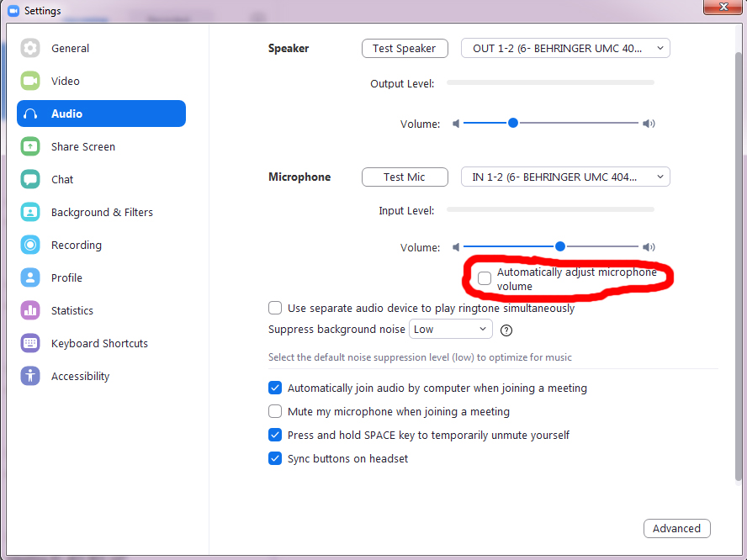Open Suppress background noise dropdown
The height and width of the screenshot is (560, 747).
coord(450,329)
